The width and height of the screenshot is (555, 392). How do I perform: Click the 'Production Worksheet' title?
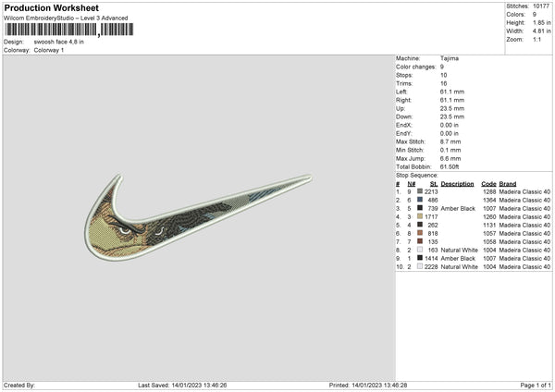pos(51,8)
